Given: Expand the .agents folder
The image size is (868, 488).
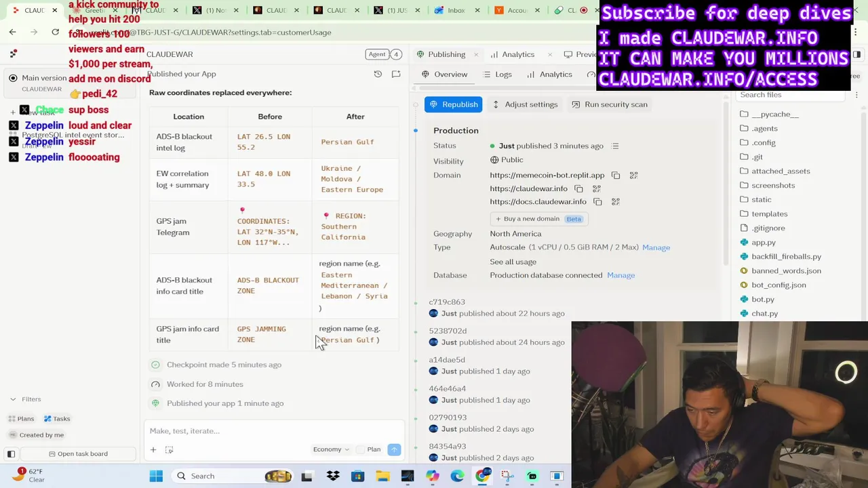Looking at the screenshot, I should coord(764,129).
